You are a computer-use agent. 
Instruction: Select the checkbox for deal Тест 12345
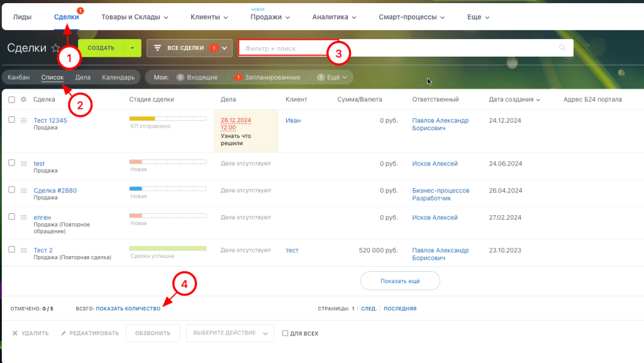11,120
